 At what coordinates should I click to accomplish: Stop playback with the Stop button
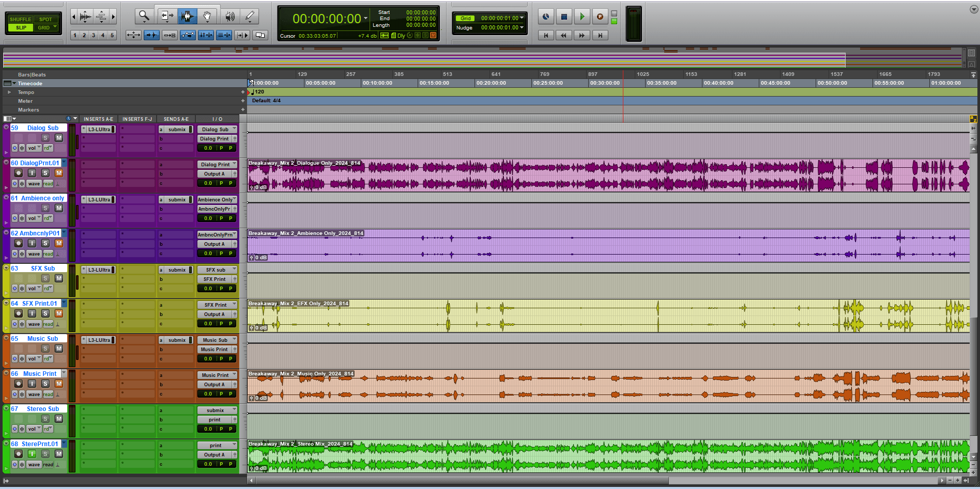click(x=564, y=17)
